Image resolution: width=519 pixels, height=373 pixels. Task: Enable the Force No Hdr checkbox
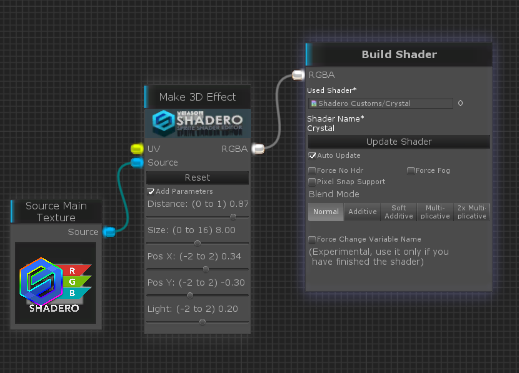click(x=312, y=171)
